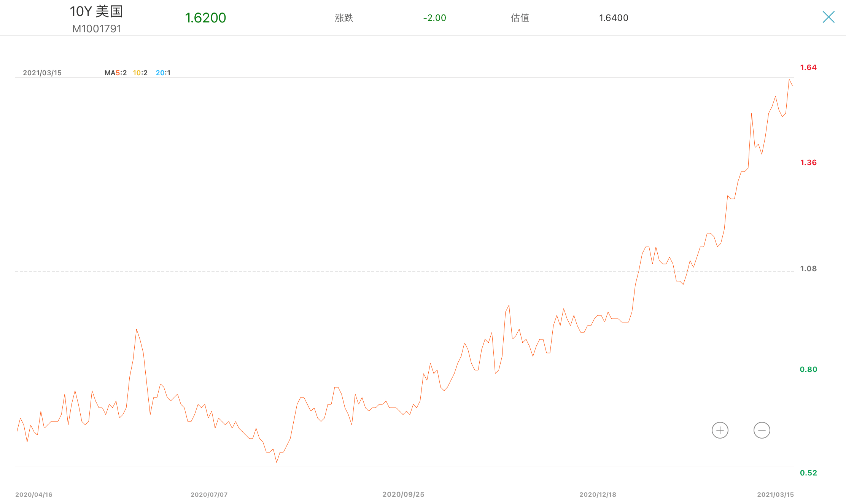Click the 10Y 美国 title

pyautogui.click(x=96, y=11)
